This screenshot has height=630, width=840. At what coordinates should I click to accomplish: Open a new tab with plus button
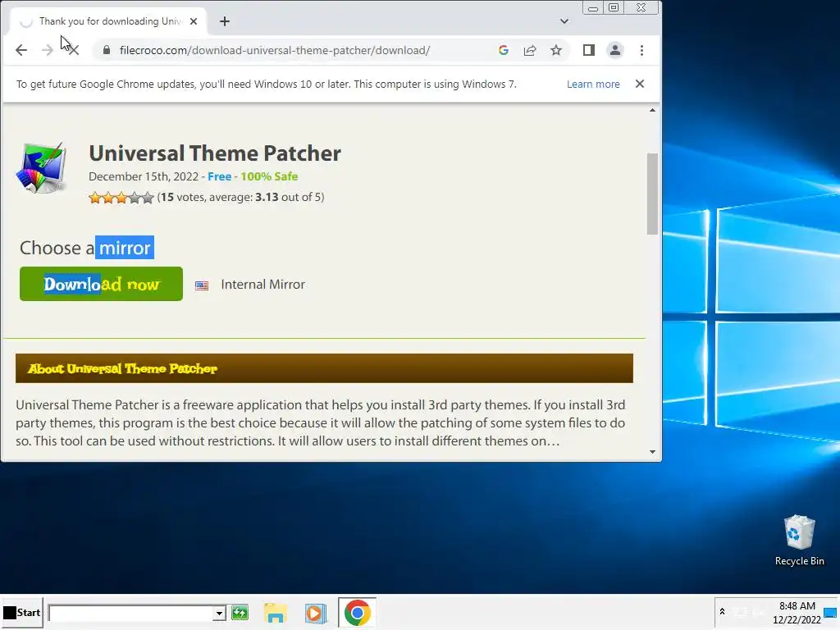pyautogui.click(x=225, y=21)
